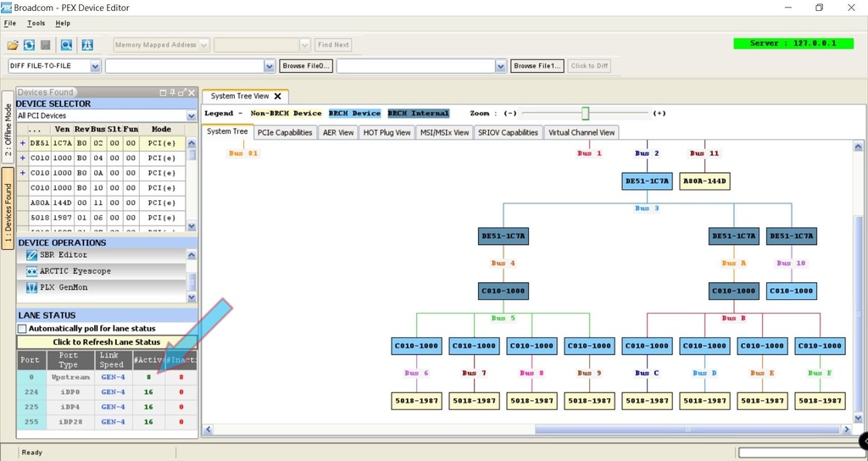This screenshot has width=868, height=461.
Task: Click the system tree toolbar icon
Action: click(87, 45)
